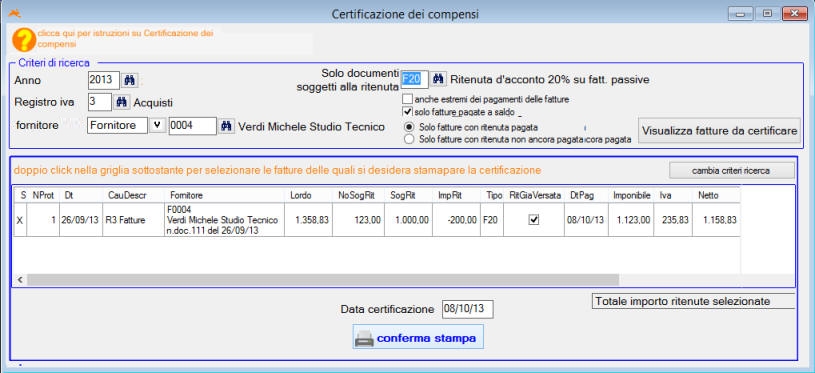Click the Verdi Michele Studio Tecnico grid cell
815x373 pixels.
click(225, 220)
